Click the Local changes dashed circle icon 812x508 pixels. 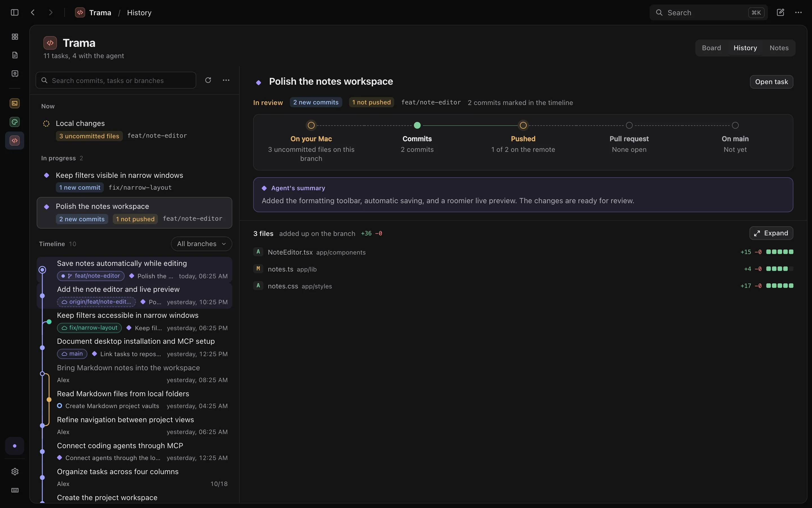(46, 123)
